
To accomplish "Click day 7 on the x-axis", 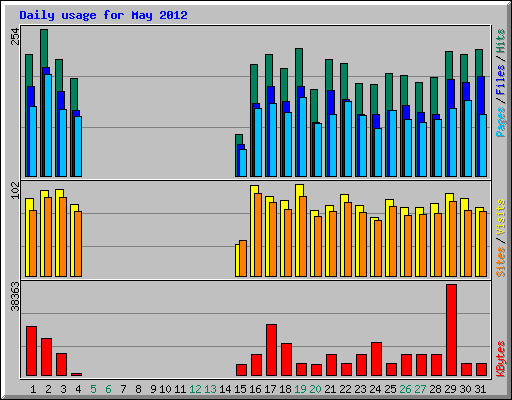I will (x=123, y=389).
